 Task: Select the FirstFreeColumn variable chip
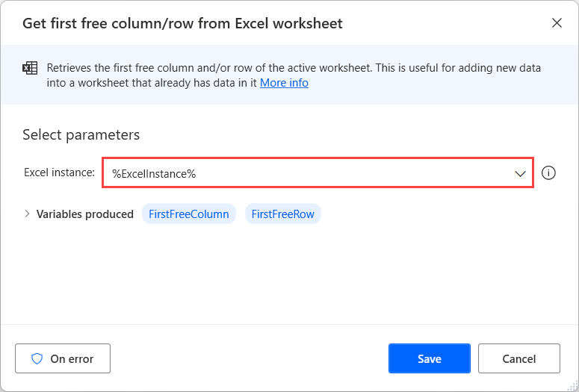coord(189,214)
